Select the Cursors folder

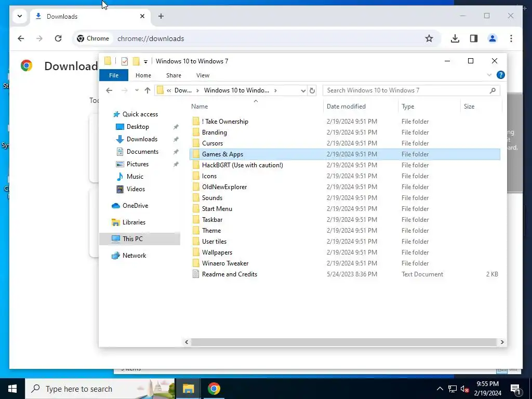point(345,143)
